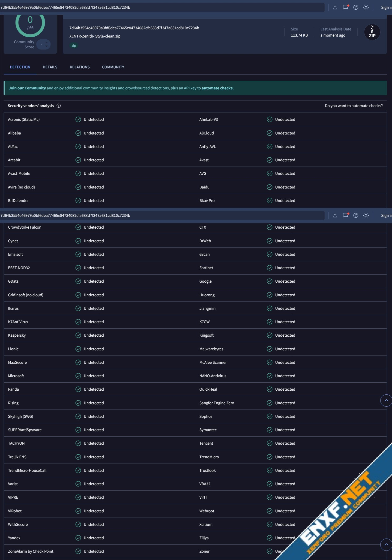Toggle the theme sun icon above the CTX row

tap(366, 215)
